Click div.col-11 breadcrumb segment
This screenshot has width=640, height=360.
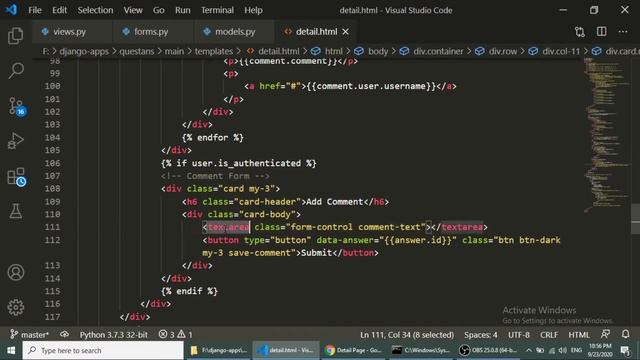(x=561, y=51)
